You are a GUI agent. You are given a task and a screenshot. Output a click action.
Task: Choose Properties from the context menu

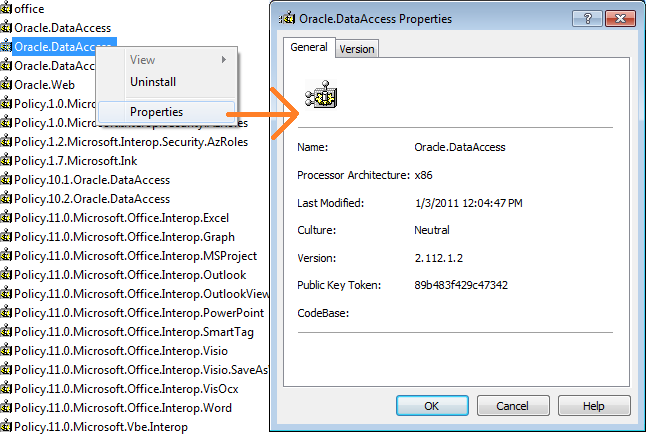pos(167,112)
